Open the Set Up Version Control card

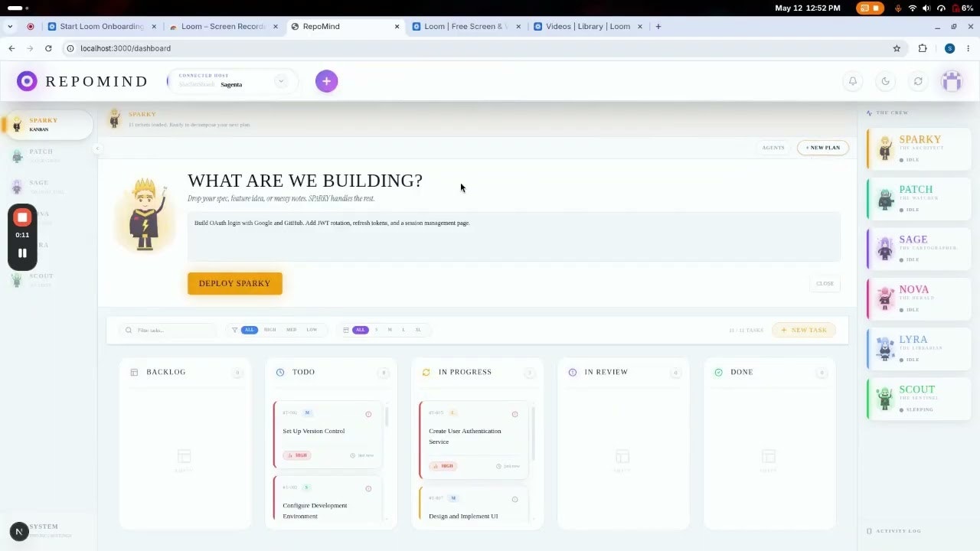point(328,434)
